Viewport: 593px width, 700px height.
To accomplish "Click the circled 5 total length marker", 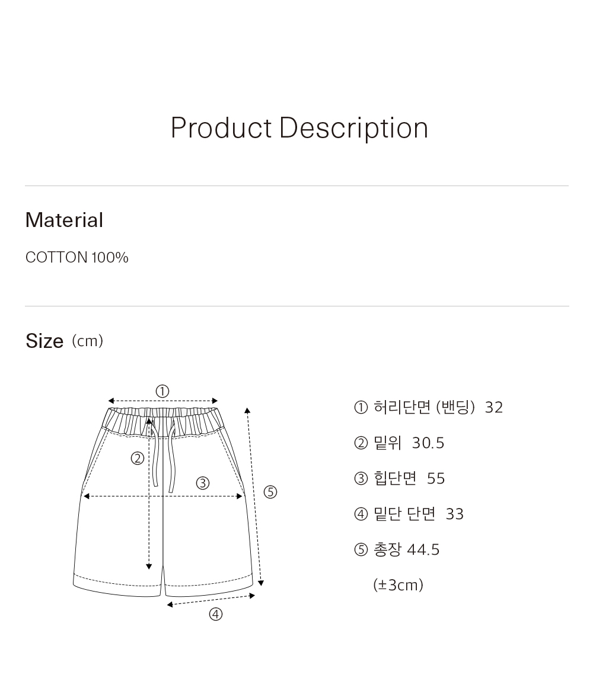I will pyautogui.click(x=270, y=492).
